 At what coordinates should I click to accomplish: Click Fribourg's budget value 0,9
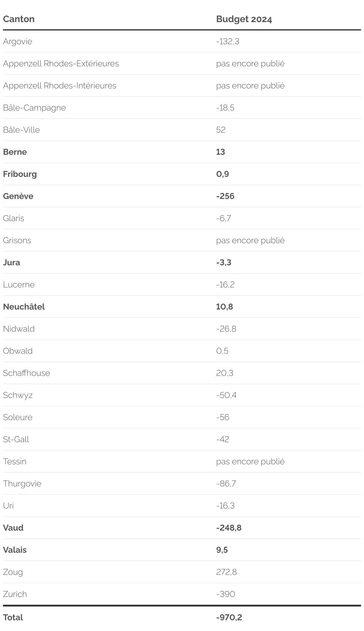click(222, 174)
